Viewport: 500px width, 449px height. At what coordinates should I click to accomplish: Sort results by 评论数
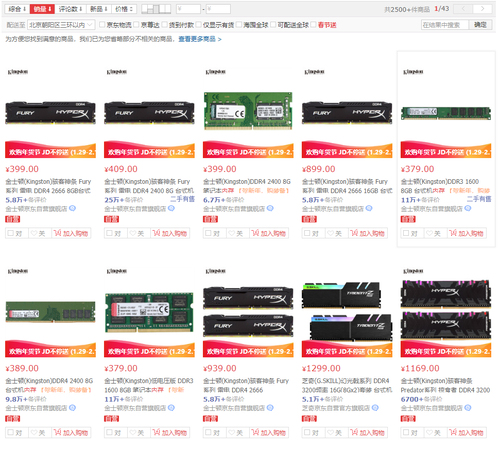pyautogui.click(x=71, y=9)
